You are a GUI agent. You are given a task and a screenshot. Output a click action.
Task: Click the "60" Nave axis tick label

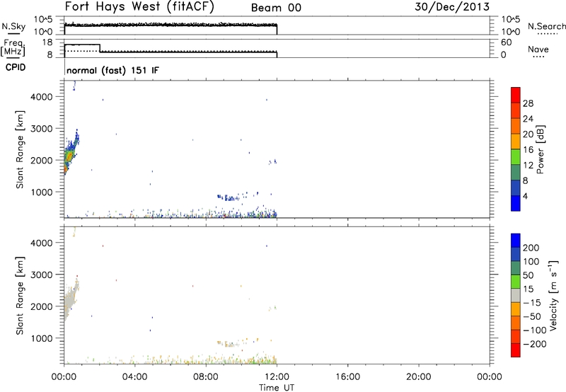click(x=506, y=42)
